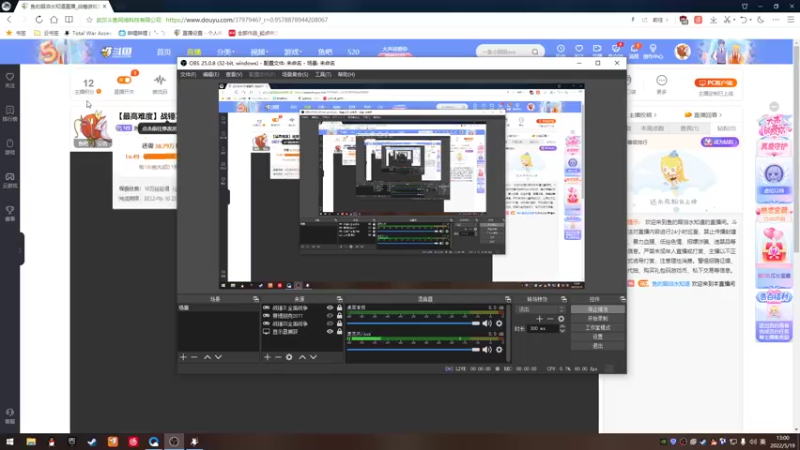Open transition properties gear icon

(x=561, y=319)
